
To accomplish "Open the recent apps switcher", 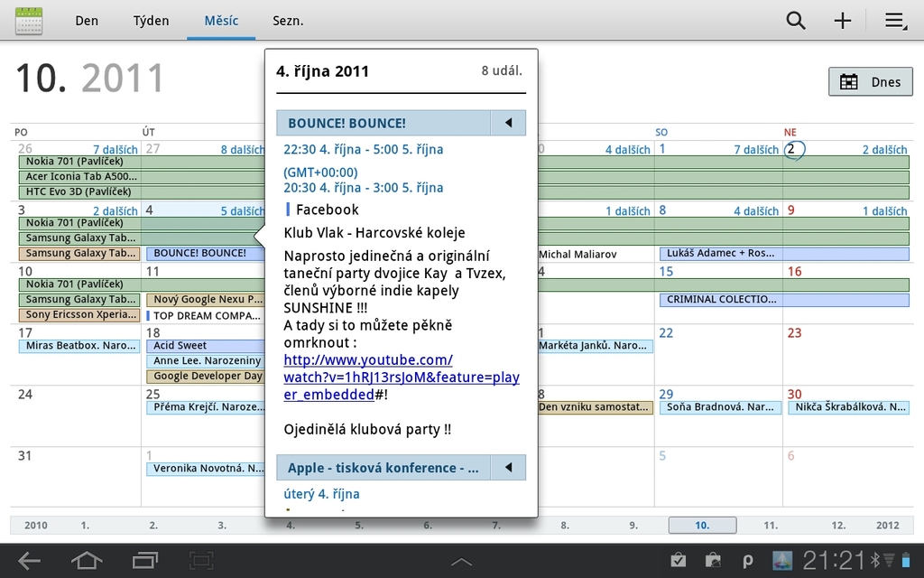I will click(x=144, y=561).
